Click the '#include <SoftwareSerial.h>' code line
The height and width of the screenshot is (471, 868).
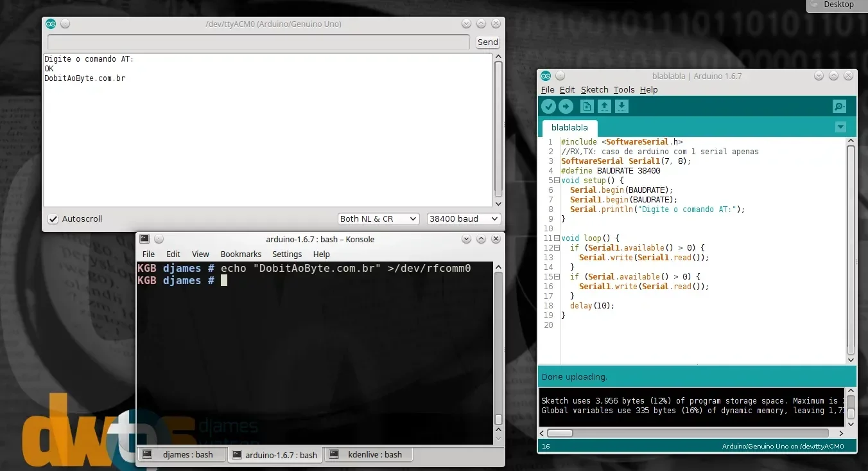621,142
